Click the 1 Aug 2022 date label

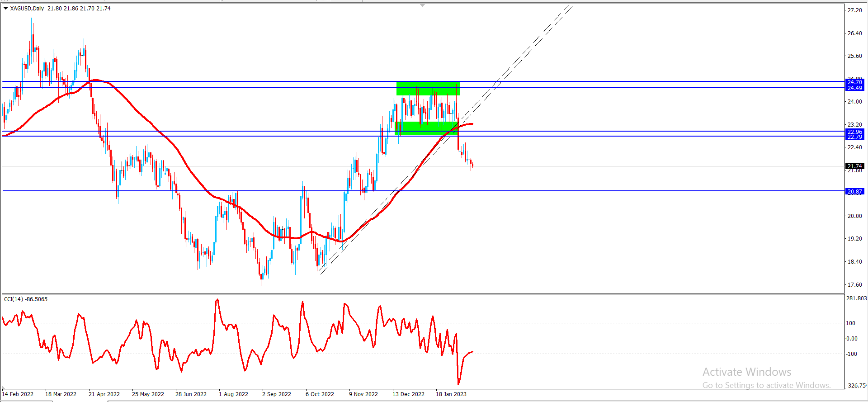(x=233, y=394)
